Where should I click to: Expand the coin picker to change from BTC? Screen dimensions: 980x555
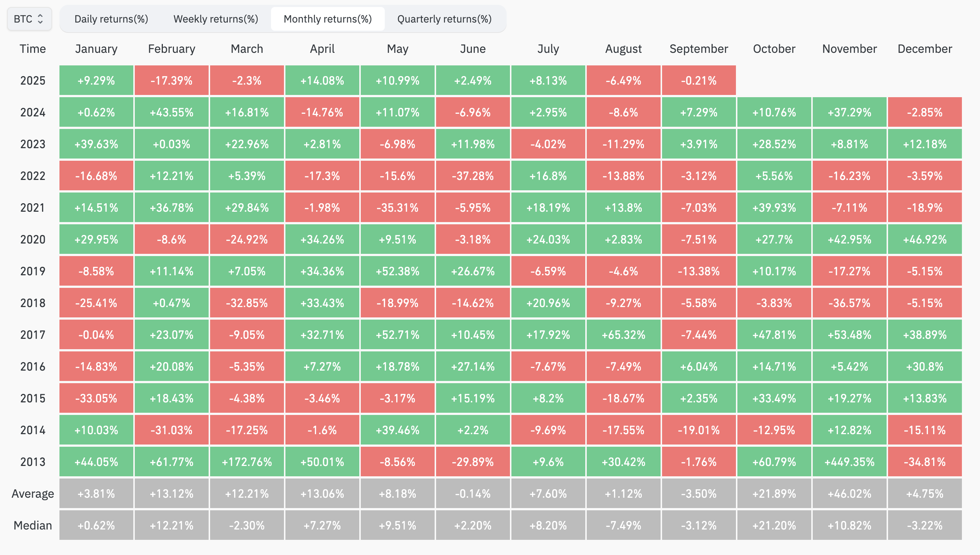pos(28,18)
